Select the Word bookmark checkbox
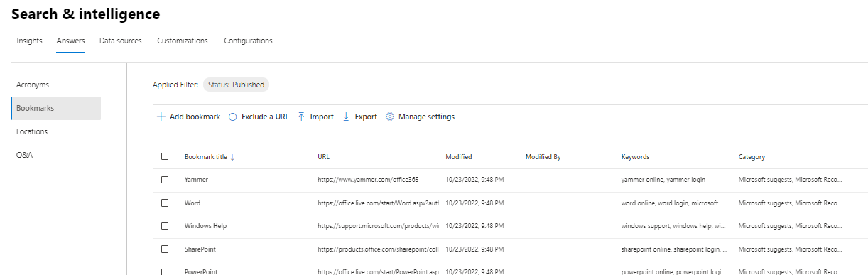Viewport: 868px width, 275px height. click(165, 203)
